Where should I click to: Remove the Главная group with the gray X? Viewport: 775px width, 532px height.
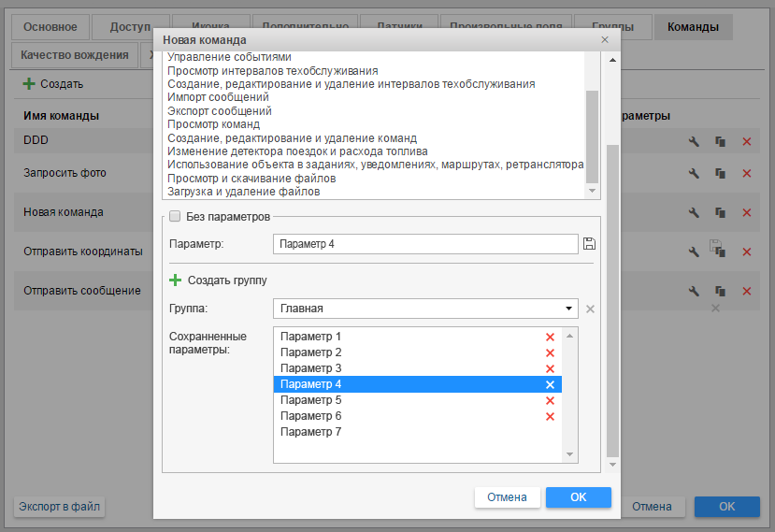tap(589, 309)
